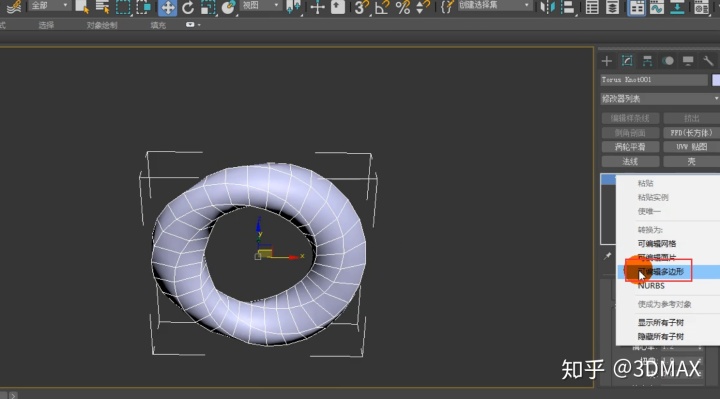Switch to the 填充 ribbon tab
The image size is (720, 399).
click(x=158, y=25)
